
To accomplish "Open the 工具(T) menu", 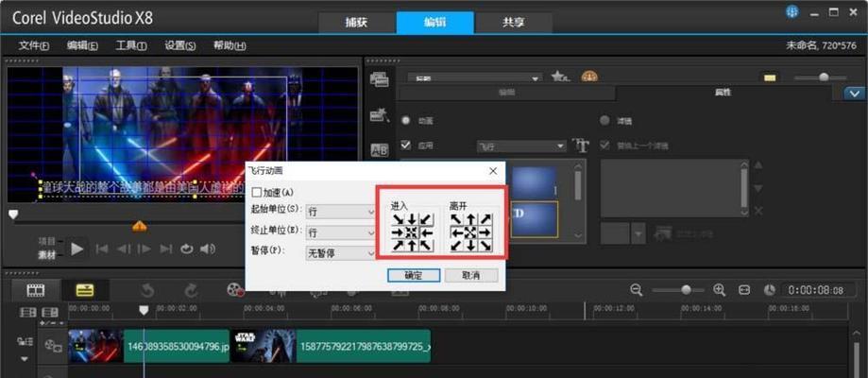I will (131, 45).
